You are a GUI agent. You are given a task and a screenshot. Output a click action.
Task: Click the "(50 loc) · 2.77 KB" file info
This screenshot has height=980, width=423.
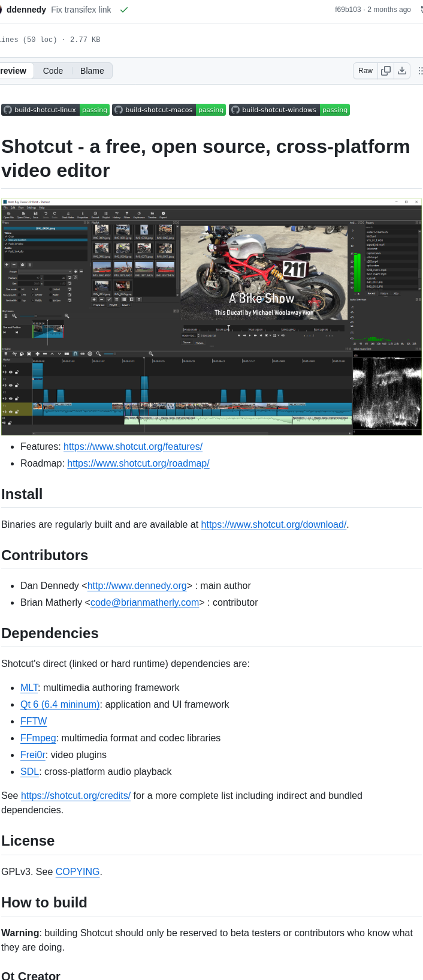[x=62, y=40]
